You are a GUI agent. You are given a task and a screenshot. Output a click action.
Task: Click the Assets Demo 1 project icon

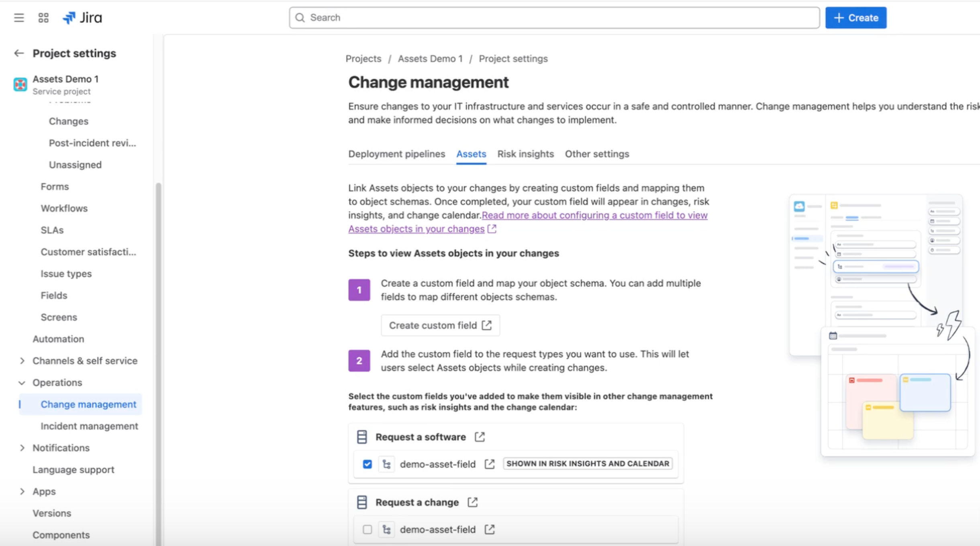[20, 84]
